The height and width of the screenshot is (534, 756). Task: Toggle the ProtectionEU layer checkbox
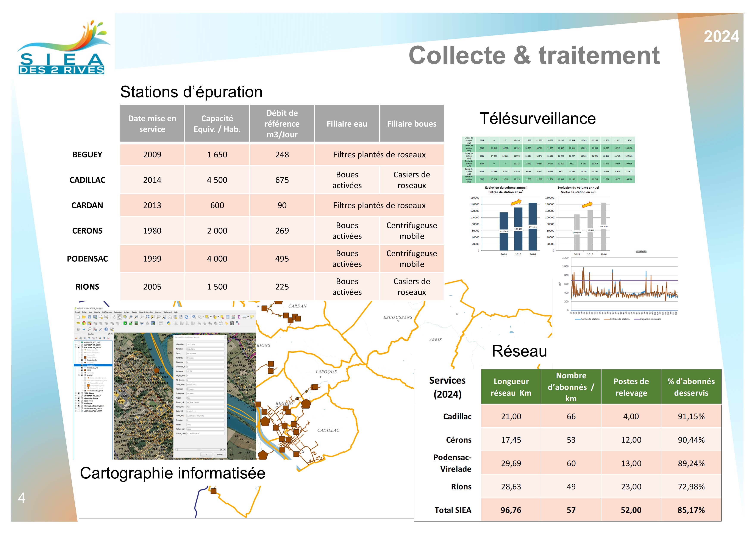tap(82, 360)
